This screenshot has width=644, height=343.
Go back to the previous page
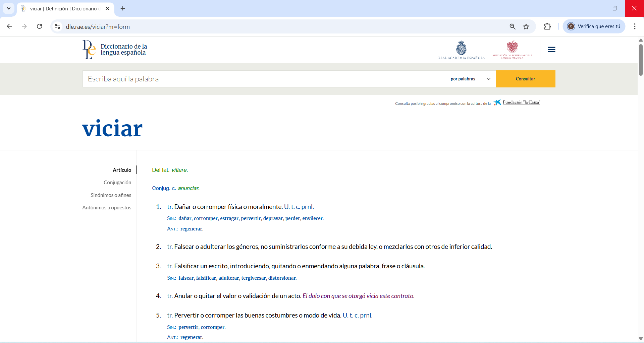click(9, 26)
